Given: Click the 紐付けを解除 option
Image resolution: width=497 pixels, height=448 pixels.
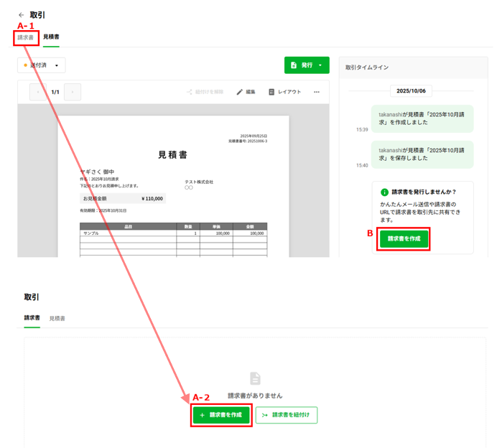Looking at the screenshot, I should (205, 92).
